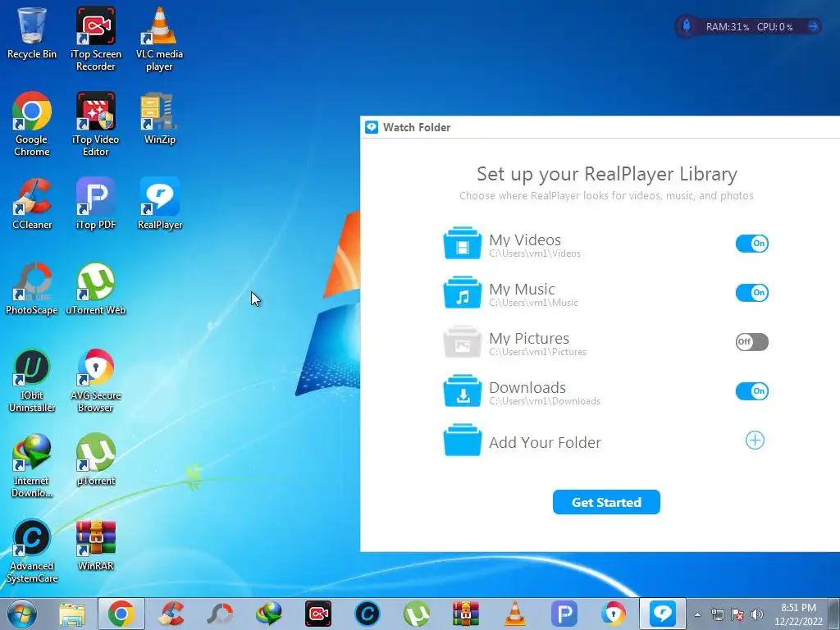Click the Advanced SystemCare taskbar icon
Screen dimensions: 840x630
click(367, 614)
